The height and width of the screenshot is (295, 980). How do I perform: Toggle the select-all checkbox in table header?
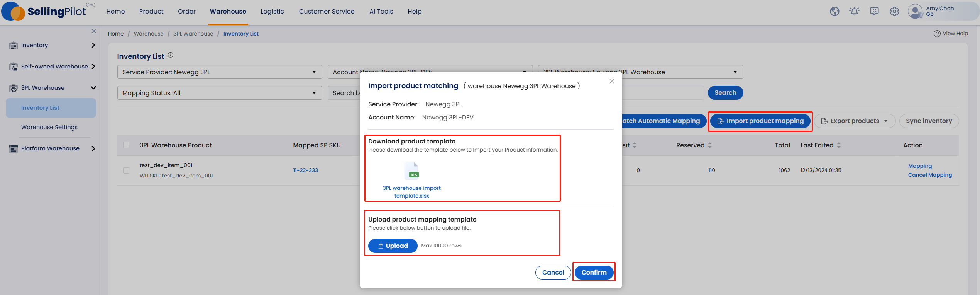(x=126, y=145)
